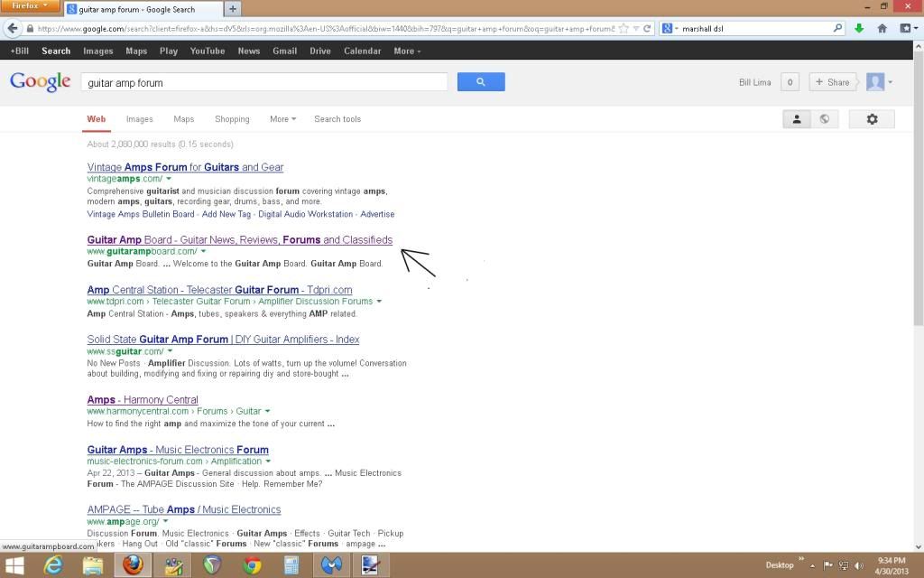Open YouTube in the black Google bar

coord(208,51)
